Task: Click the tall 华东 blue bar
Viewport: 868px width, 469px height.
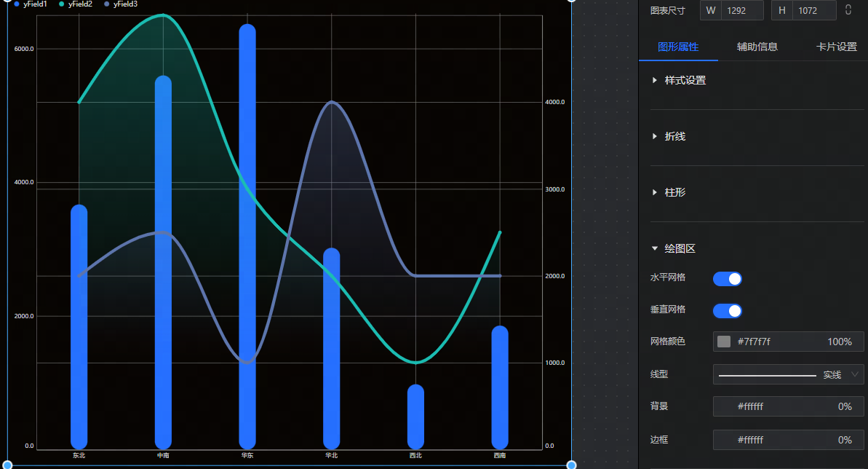Action: point(247,233)
